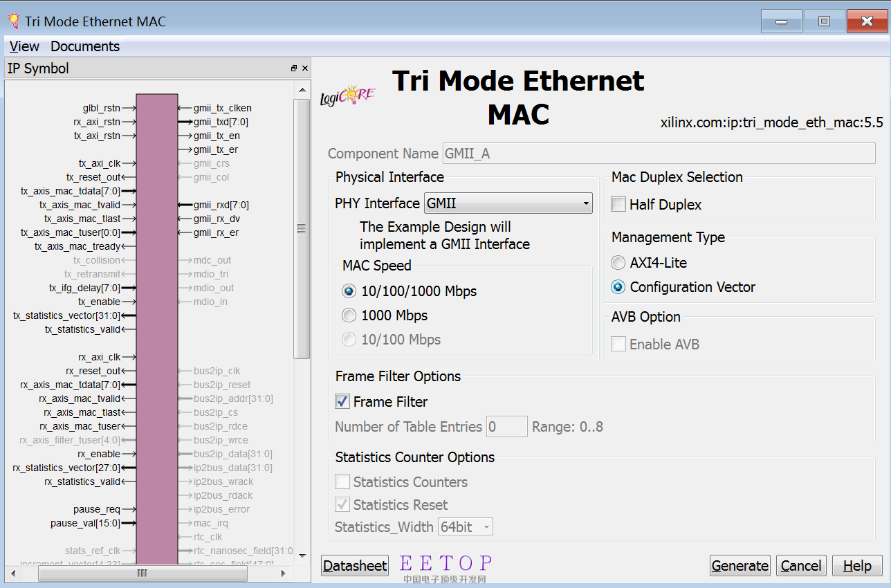This screenshot has height=588, width=891.
Task: Select AXI4-Lite management type
Action: 618,263
